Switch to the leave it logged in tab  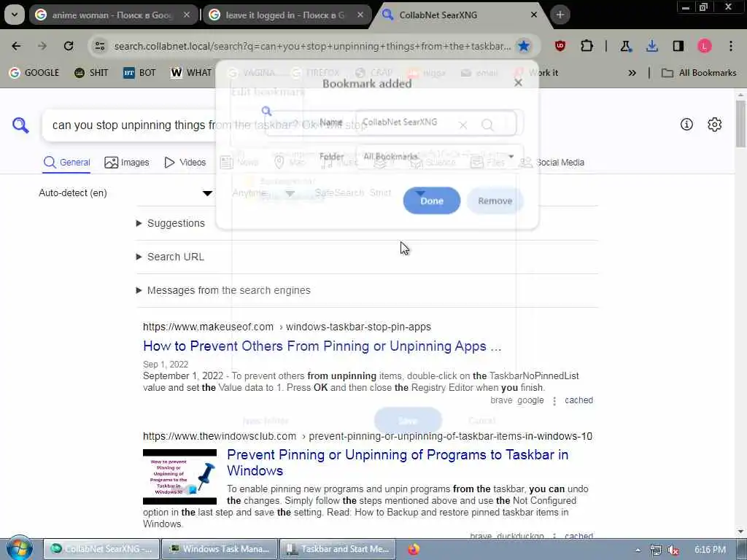point(287,15)
